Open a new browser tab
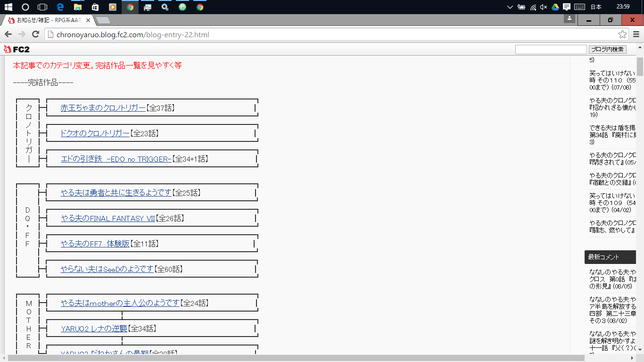Screen dimensions: 644x362 (x=103, y=20)
